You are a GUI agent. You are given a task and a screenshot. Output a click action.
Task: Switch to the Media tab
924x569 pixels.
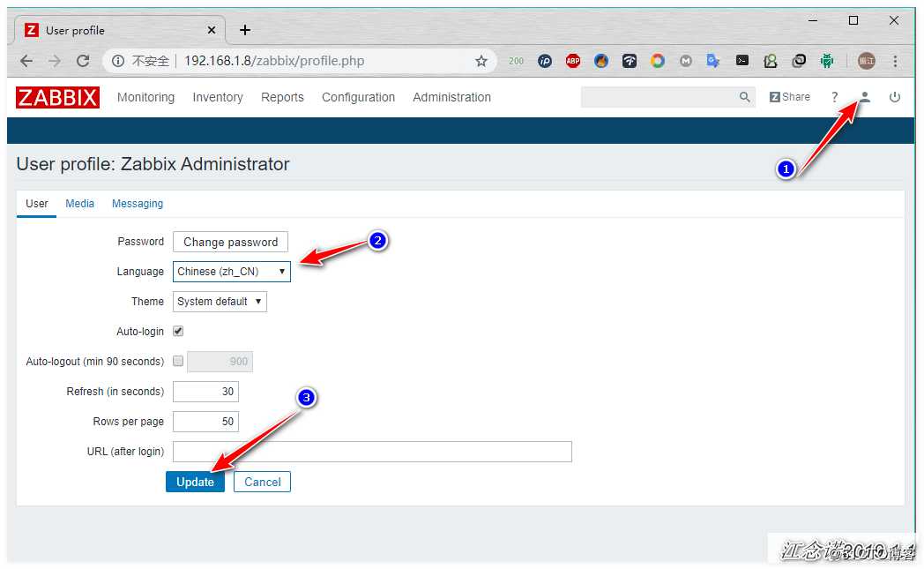tap(79, 204)
